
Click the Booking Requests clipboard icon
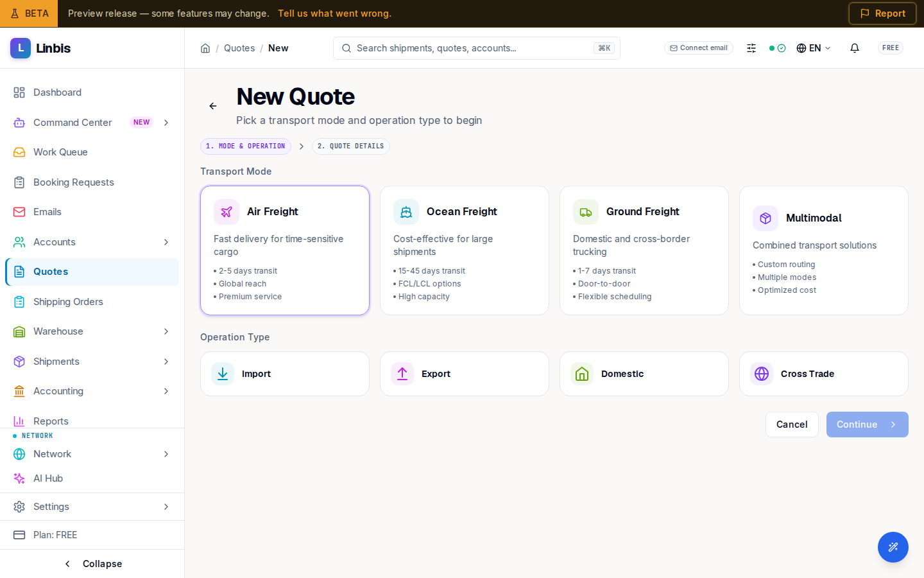point(19,182)
